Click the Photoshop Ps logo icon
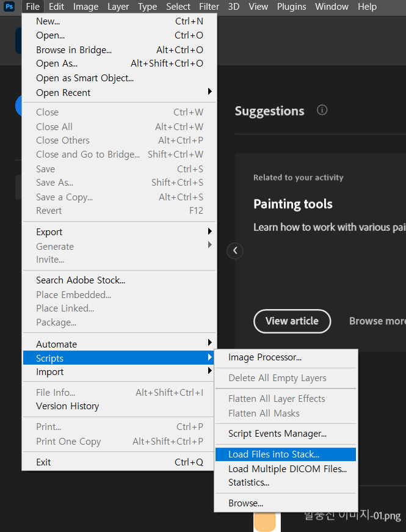Image resolution: width=406 pixels, height=532 pixels. coord(9,7)
